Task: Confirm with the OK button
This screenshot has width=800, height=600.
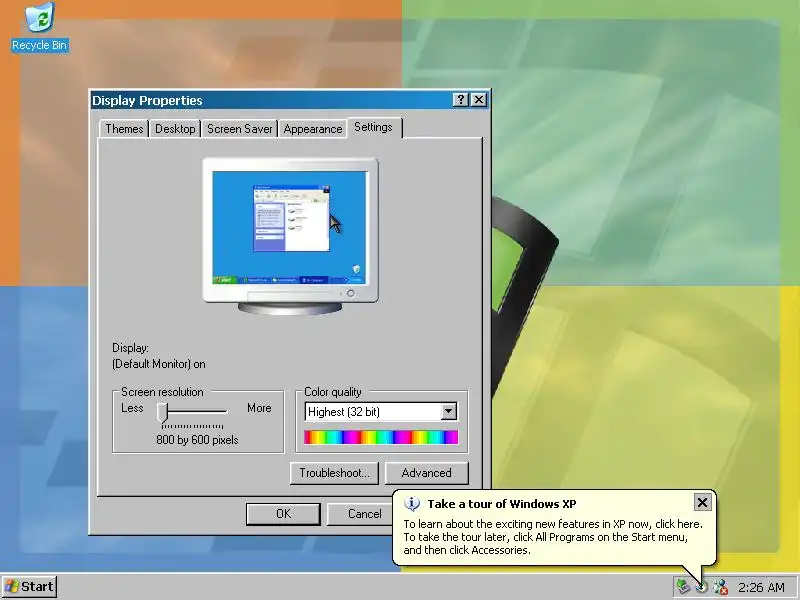Action: tap(283, 514)
